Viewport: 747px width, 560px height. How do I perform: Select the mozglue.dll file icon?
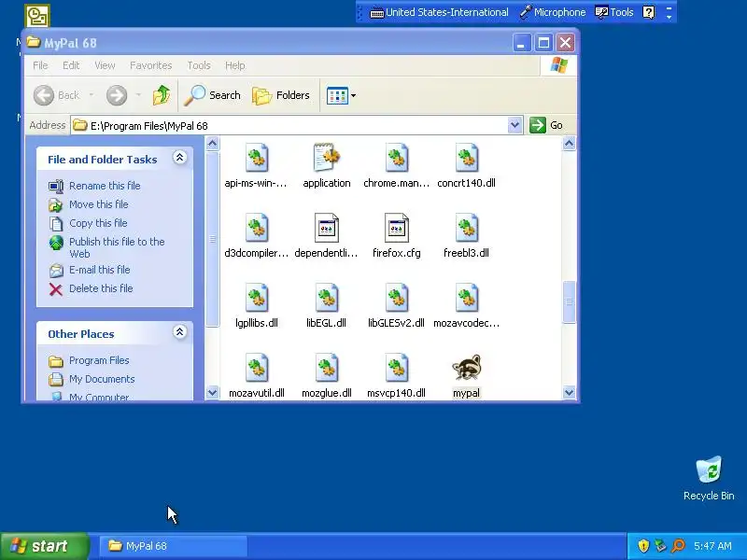(x=326, y=368)
